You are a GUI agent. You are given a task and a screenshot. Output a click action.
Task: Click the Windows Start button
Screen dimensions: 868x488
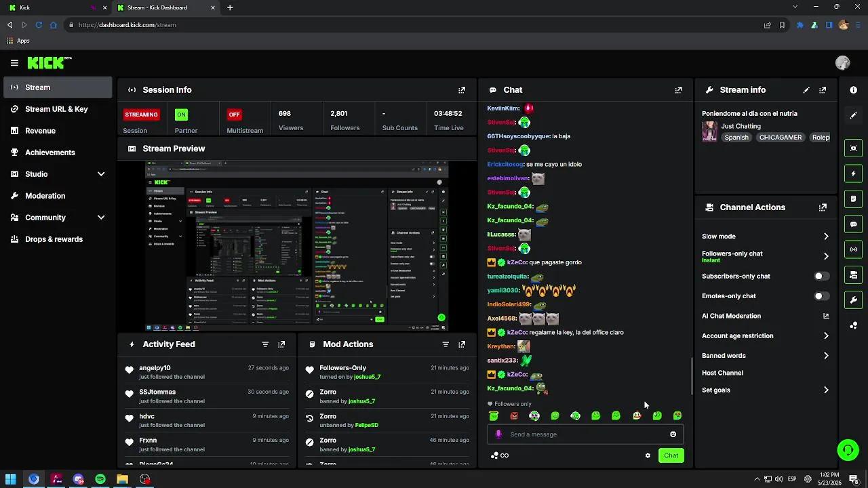11,479
